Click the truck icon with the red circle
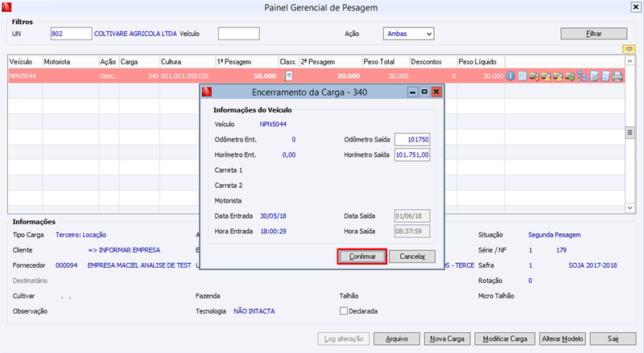The width and height of the screenshot is (644, 353). (x=534, y=76)
